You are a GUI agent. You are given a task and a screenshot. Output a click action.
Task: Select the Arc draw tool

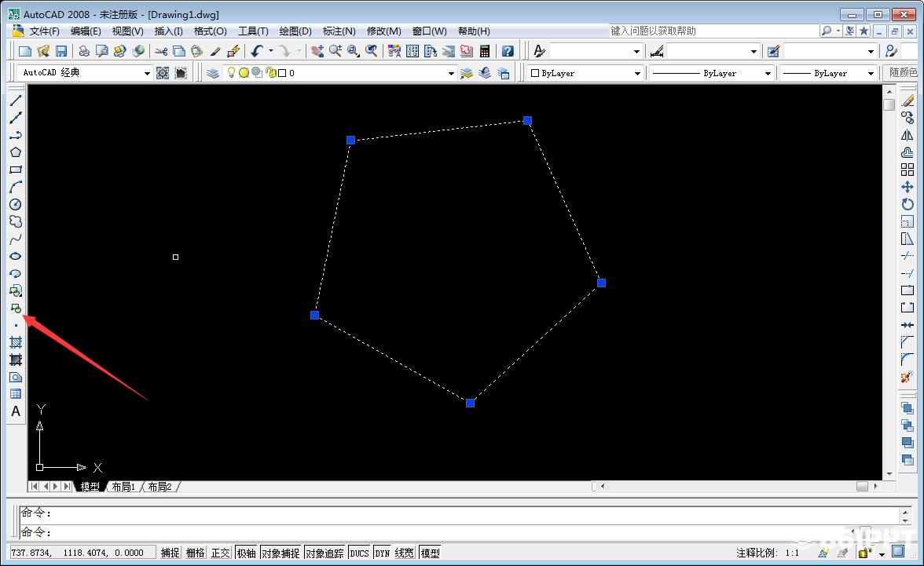pyautogui.click(x=16, y=187)
